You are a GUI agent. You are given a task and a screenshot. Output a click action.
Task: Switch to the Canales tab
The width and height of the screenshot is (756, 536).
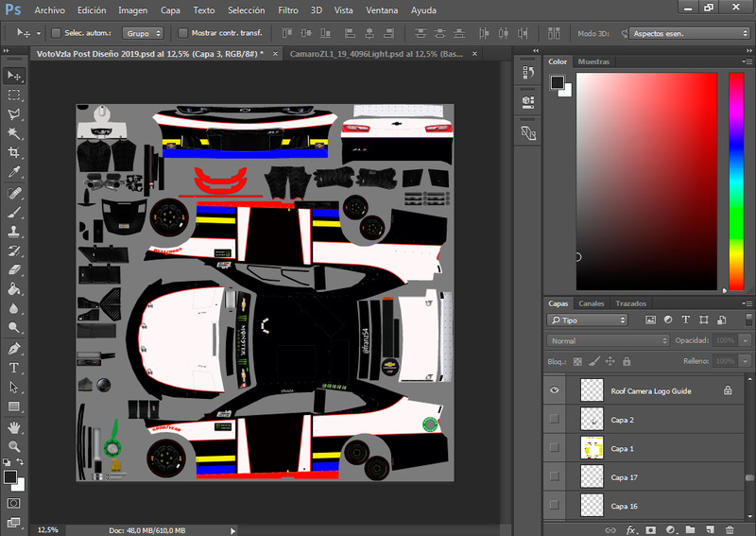point(592,303)
